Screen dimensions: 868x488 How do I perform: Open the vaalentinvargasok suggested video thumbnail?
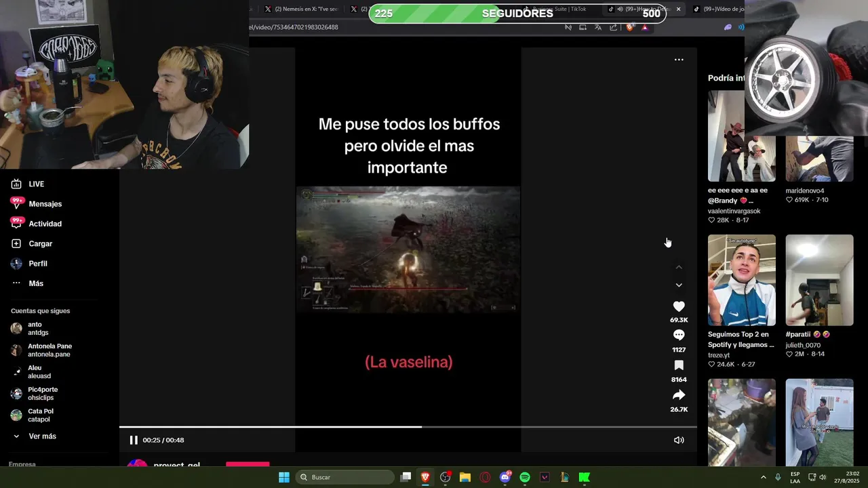click(742, 136)
